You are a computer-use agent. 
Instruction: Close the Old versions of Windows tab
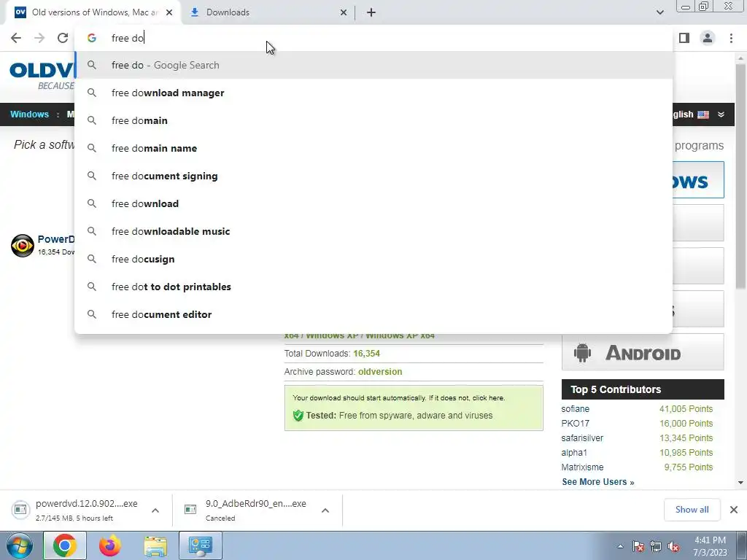169,12
